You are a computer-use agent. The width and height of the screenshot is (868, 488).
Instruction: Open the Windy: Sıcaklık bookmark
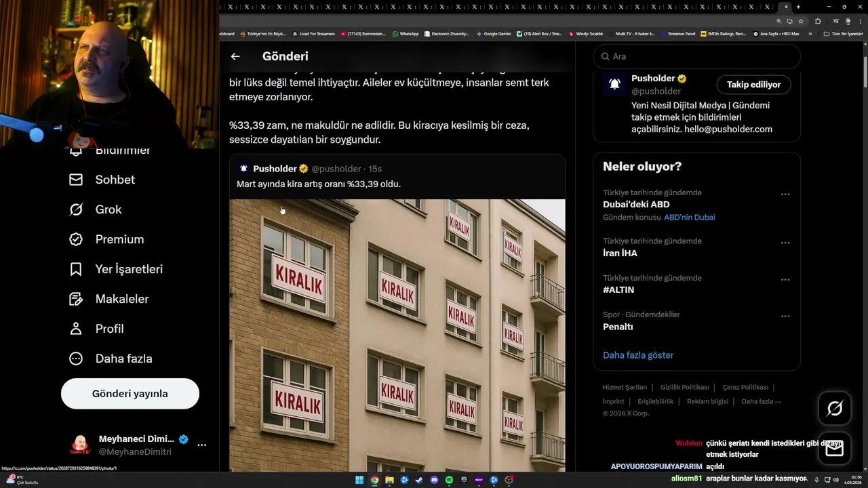586,33
